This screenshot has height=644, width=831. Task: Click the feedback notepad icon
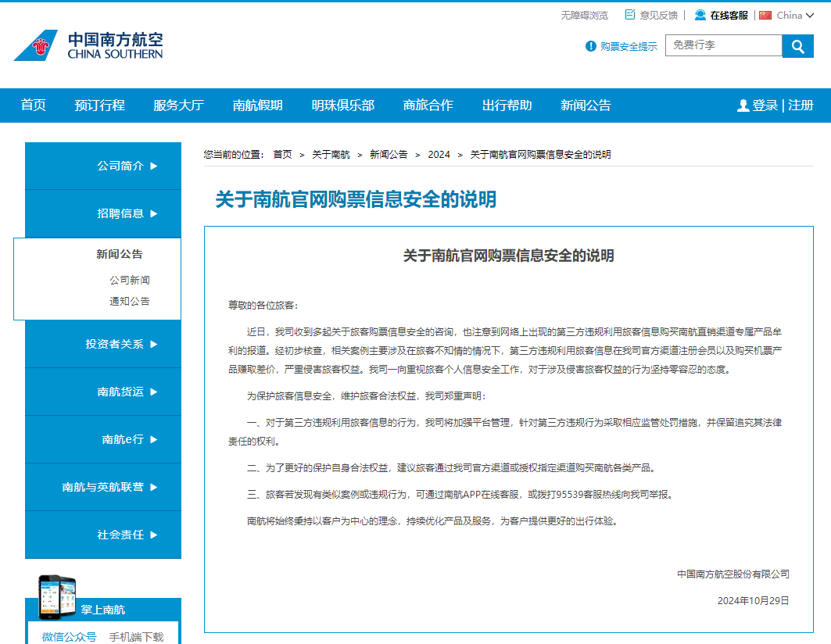[629, 15]
